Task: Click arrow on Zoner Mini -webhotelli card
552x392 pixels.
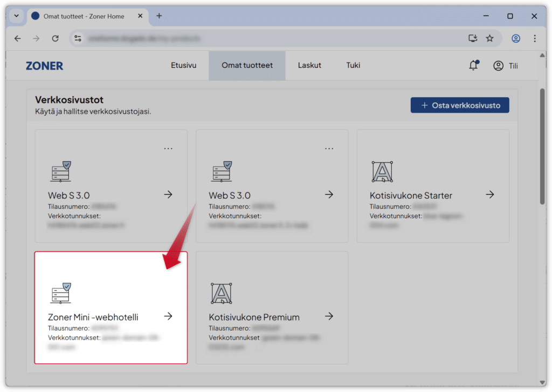Action: pos(168,317)
